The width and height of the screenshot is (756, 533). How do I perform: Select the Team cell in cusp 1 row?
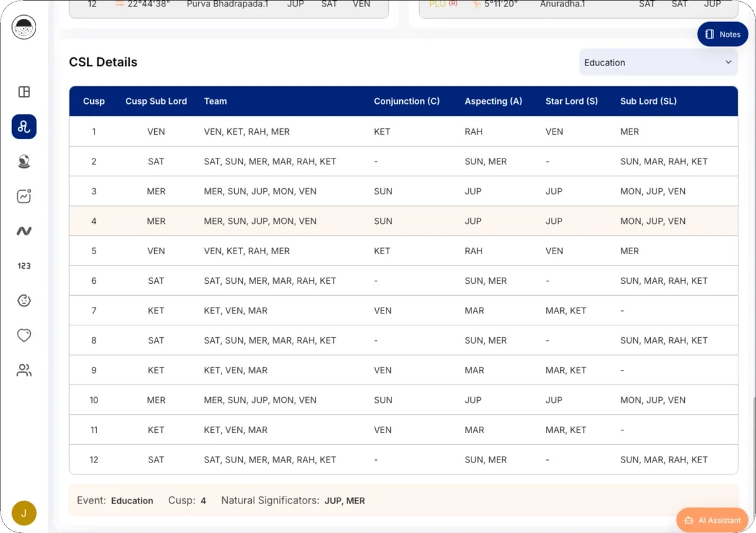[x=247, y=132]
